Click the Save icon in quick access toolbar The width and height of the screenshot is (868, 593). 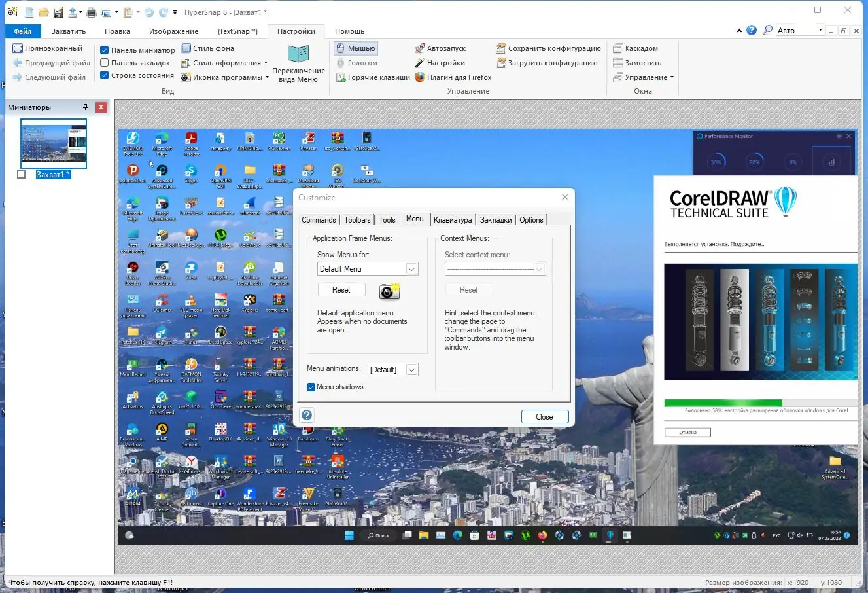58,12
